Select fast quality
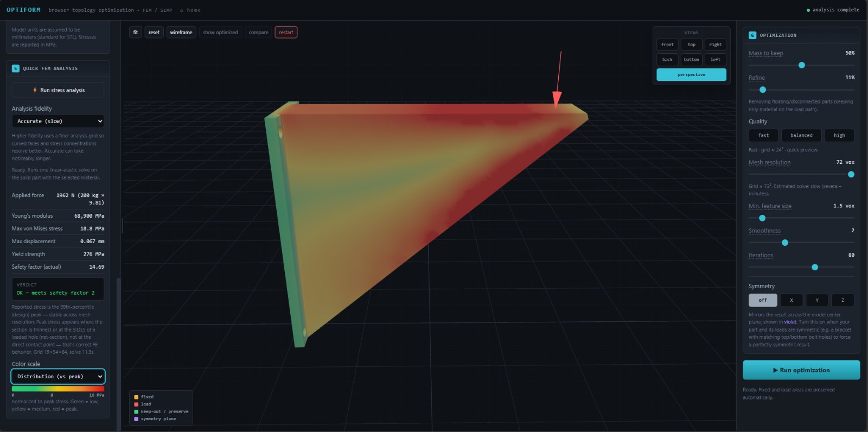Image resolution: width=868 pixels, height=432 pixels. 763,135
